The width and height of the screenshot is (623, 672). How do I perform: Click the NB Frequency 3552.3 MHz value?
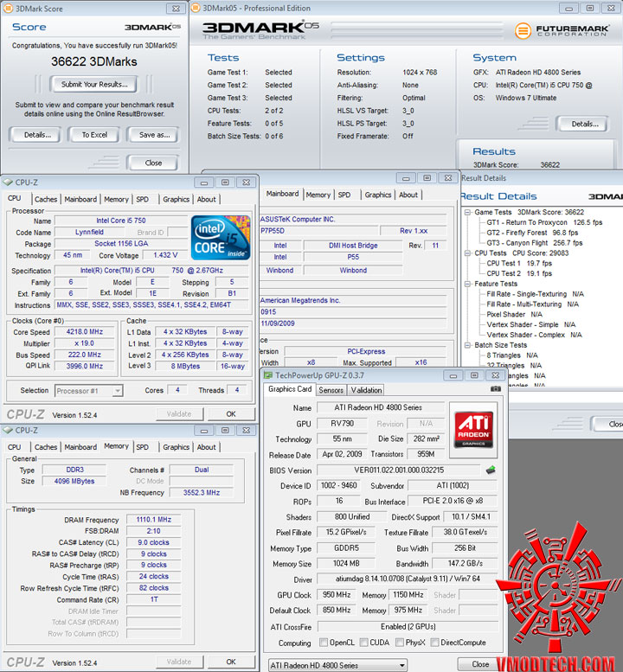tap(202, 493)
